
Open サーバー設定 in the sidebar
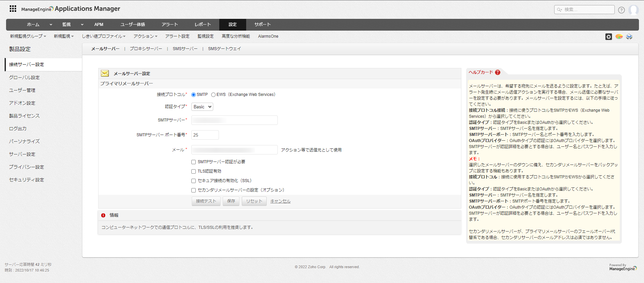point(22,154)
